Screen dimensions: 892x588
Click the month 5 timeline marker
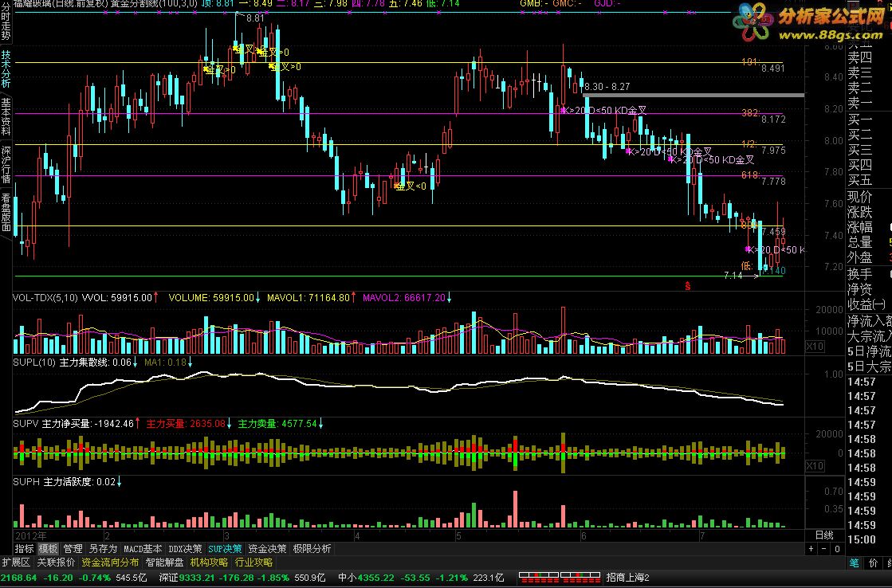tap(458, 535)
